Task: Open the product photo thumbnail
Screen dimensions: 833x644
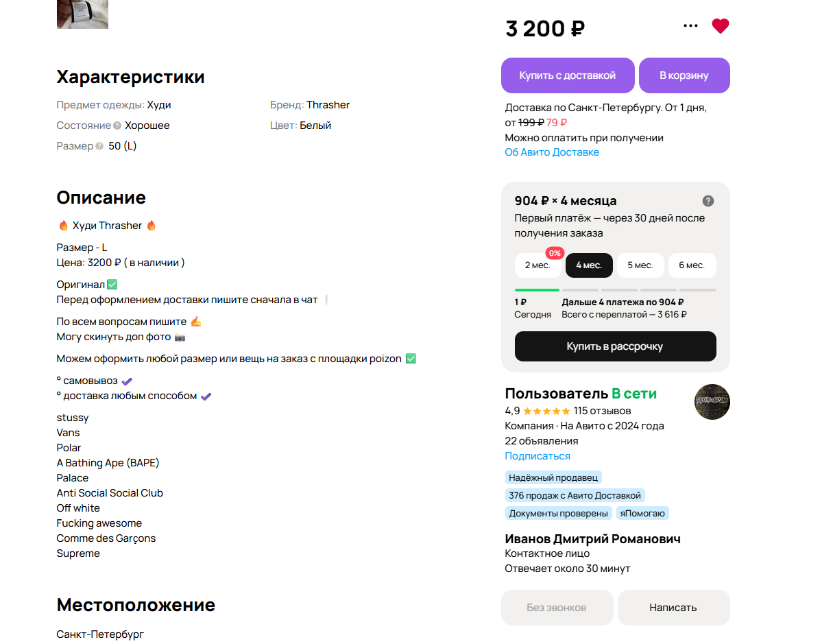Action: coord(82,14)
